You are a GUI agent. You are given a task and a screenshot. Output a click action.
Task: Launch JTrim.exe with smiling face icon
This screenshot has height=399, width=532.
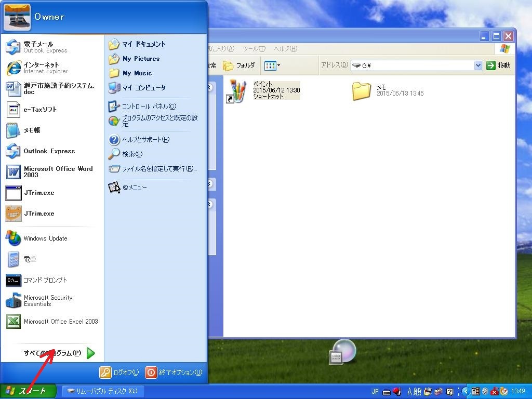52,214
